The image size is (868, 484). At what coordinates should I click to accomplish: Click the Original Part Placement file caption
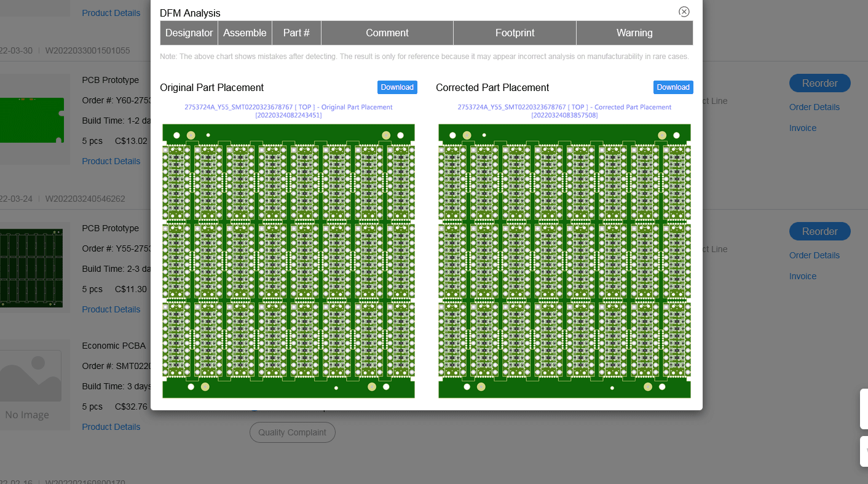click(288, 111)
